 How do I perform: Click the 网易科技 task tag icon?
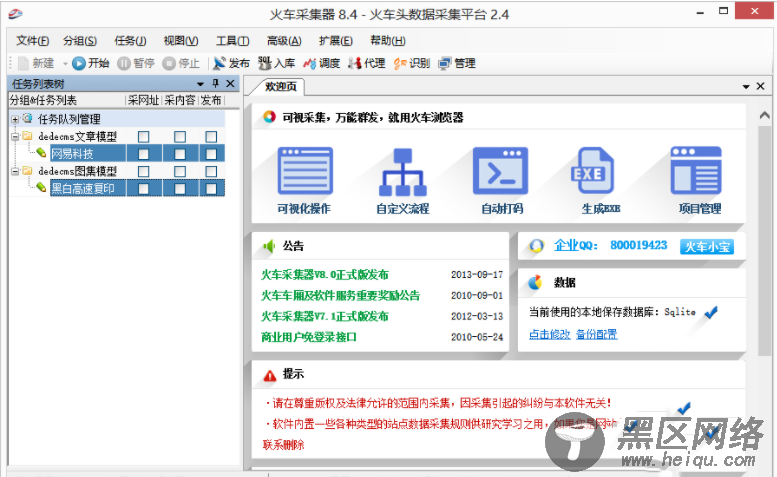(41, 153)
